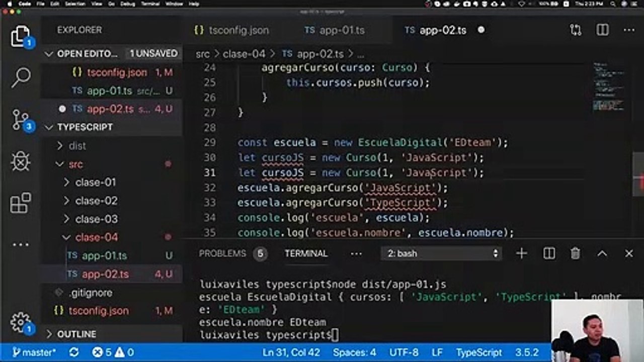Click 'Ln 31, Col 42' in status bar

tap(291, 352)
